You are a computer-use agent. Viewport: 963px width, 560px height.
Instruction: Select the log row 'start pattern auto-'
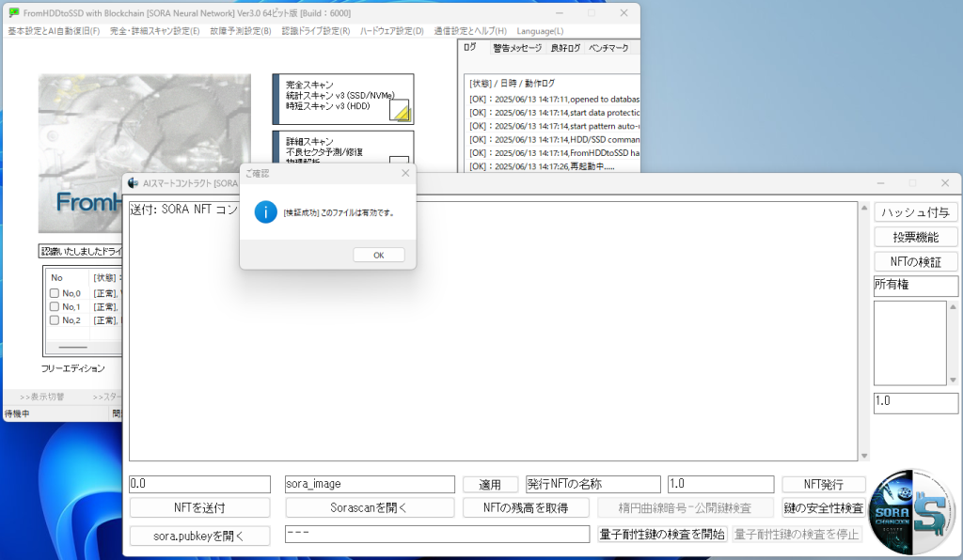tap(554, 126)
